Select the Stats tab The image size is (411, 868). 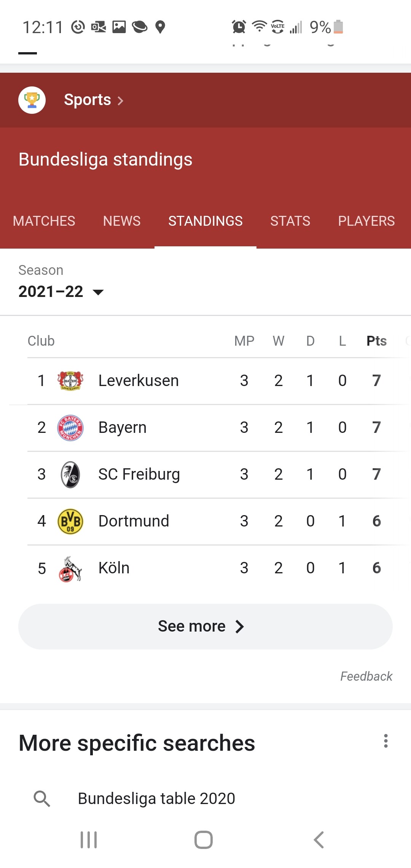pos(290,221)
